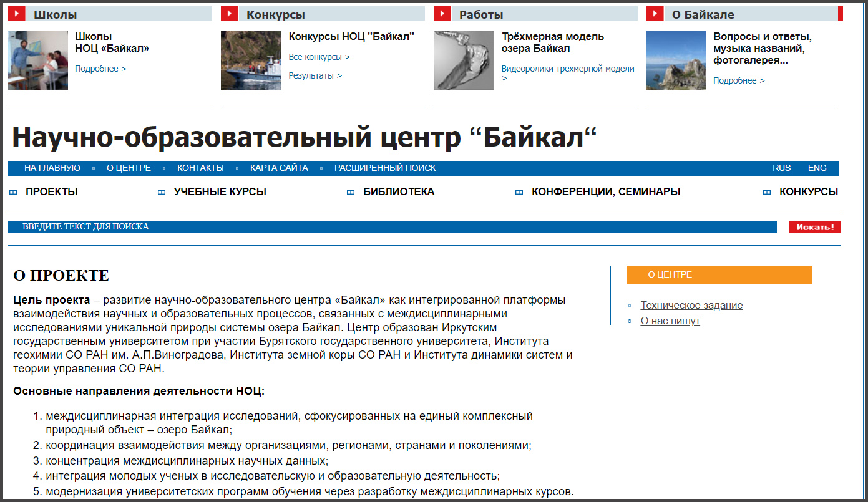Screen dimensions: 868x502
Task: Click list item about концентрация междисциплинарных научных данных
Action: tap(187, 461)
